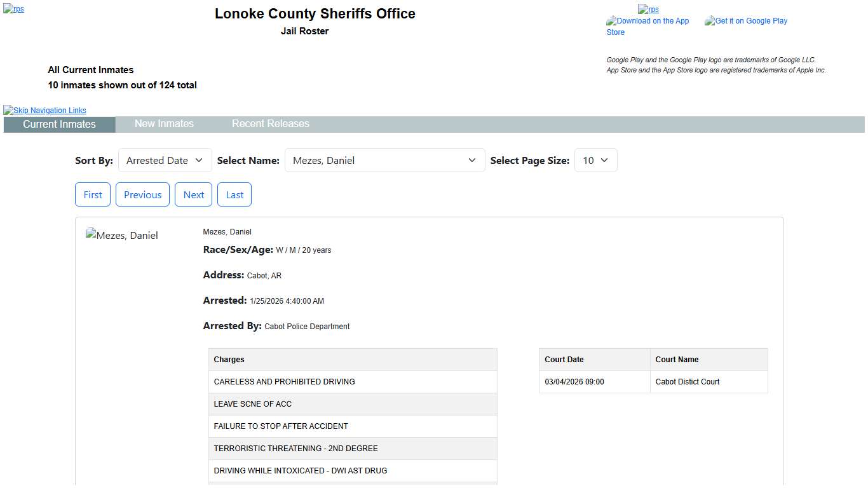Expand the Sort By dropdown
The width and height of the screenshot is (868, 488).
[165, 161]
